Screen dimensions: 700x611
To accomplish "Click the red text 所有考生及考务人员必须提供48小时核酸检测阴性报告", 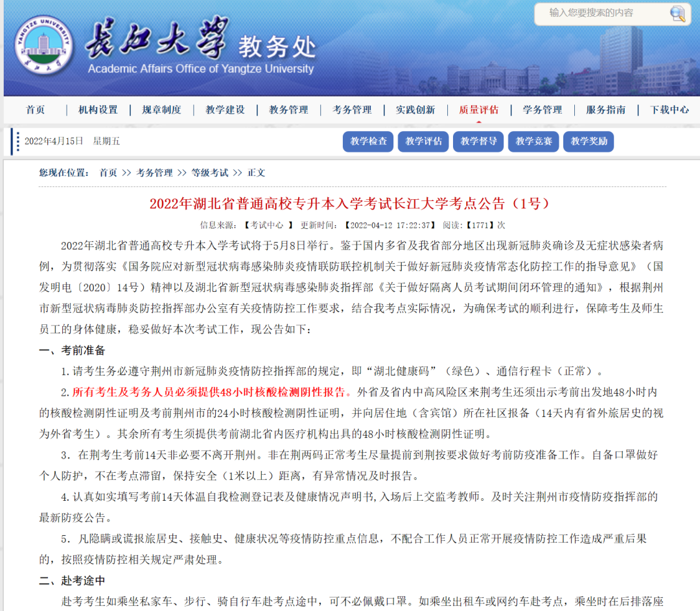I will click(x=211, y=392).
